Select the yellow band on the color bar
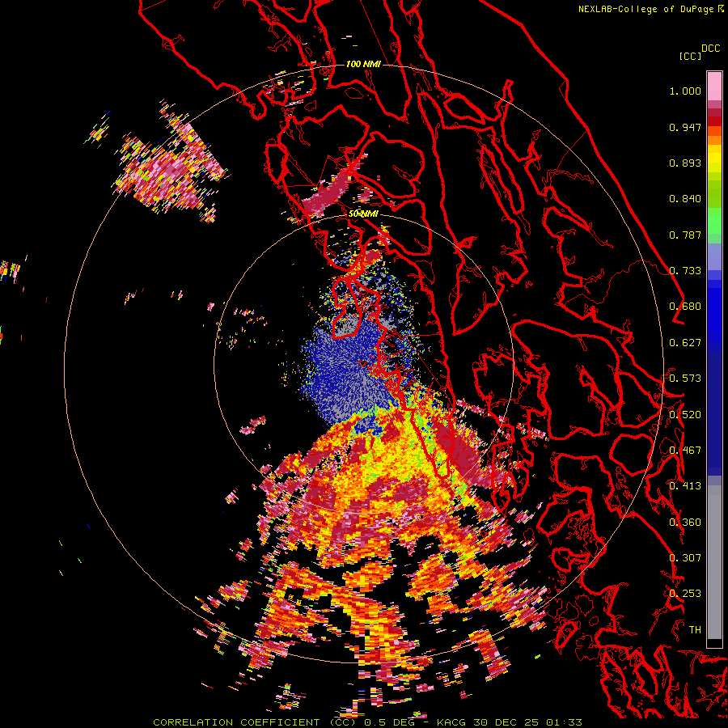The height and width of the screenshot is (728, 728). click(x=714, y=159)
